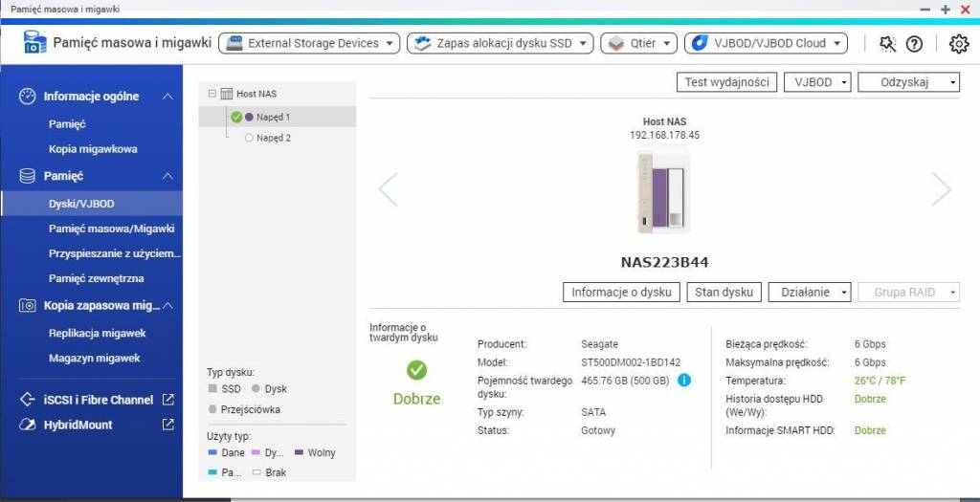Click the SSD over-provisioning icon
The width and height of the screenshot is (980, 502).
tap(423, 43)
